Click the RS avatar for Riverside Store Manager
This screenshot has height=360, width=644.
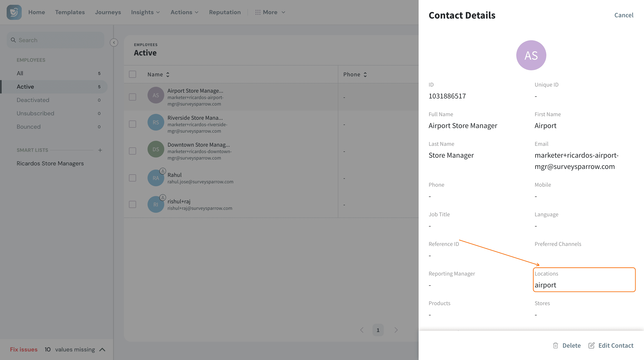[156, 122]
